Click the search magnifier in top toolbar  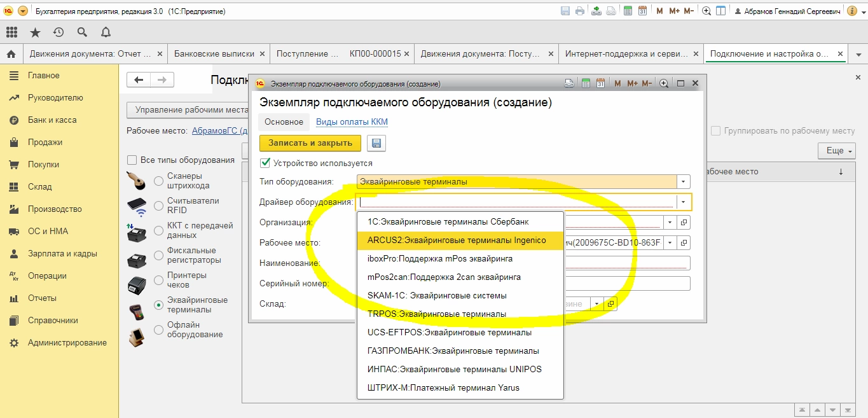click(82, 32)
